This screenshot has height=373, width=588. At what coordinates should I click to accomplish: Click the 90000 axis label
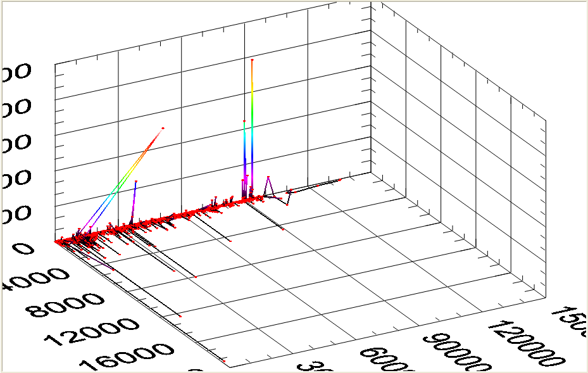click(458, 353)
